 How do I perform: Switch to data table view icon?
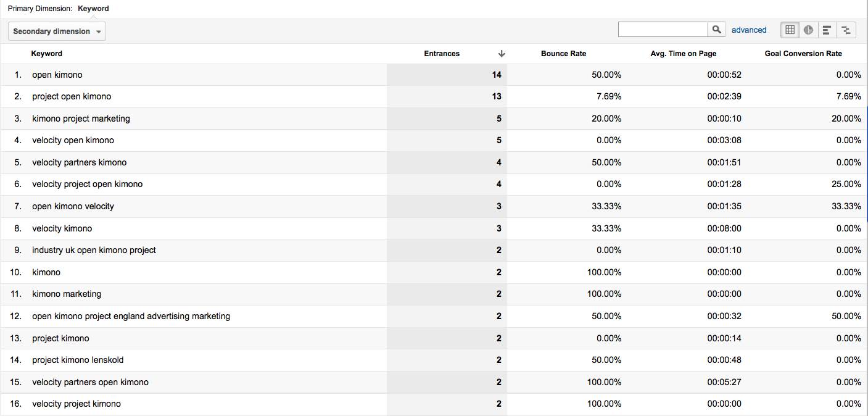click(x=790, y=30)
